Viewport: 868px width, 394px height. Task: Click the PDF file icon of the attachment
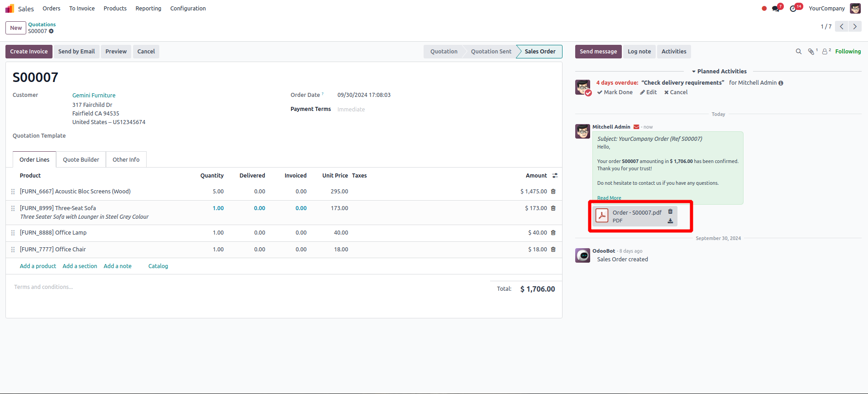coord(602,216)
